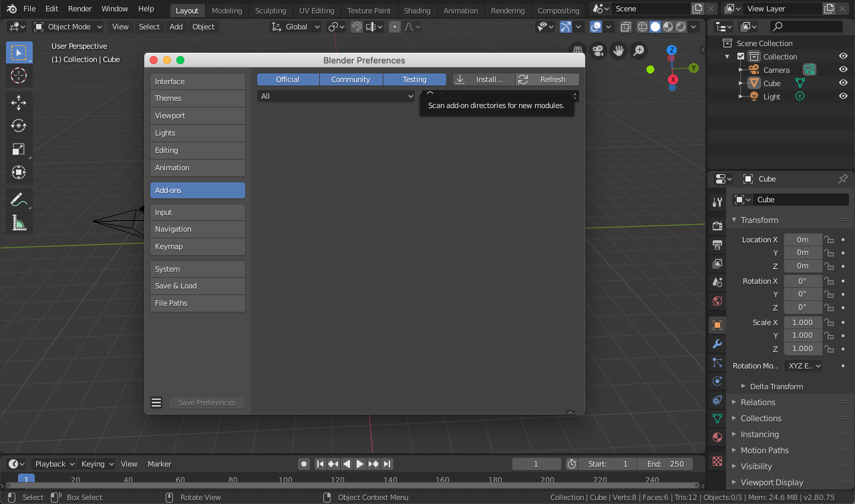Click the Install... button

click(x=484, y=79)
